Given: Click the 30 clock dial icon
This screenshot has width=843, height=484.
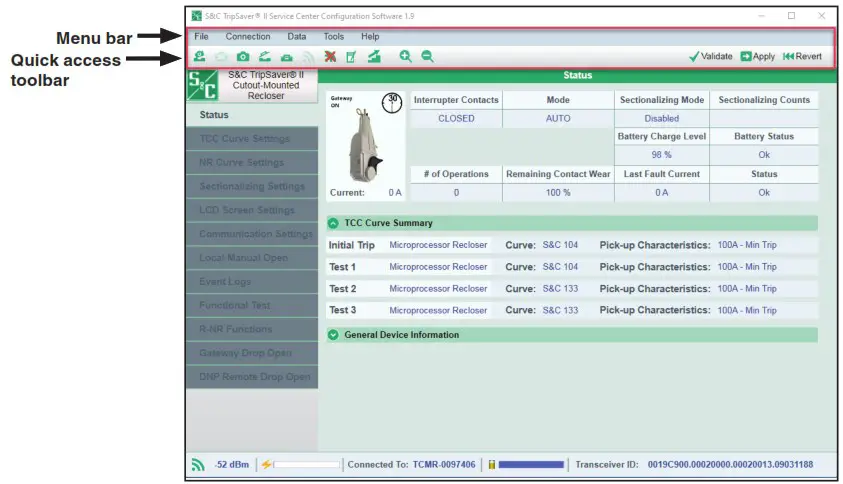Looking at the screenshot, I should (392, 102).
